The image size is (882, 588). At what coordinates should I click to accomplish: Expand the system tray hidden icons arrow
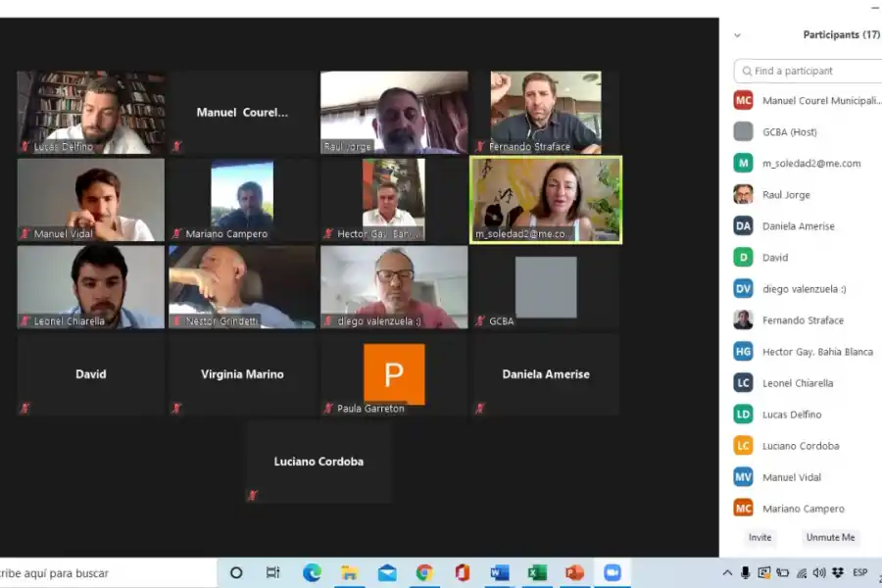727,573
